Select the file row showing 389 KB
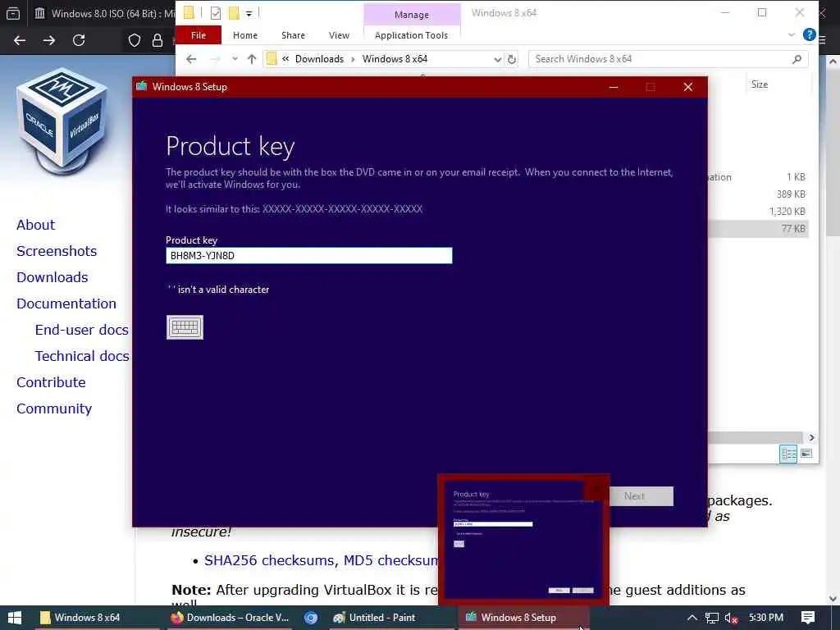The width and height of the screenshot is (840, 630). pyautogui.click(x=758, y=194)
